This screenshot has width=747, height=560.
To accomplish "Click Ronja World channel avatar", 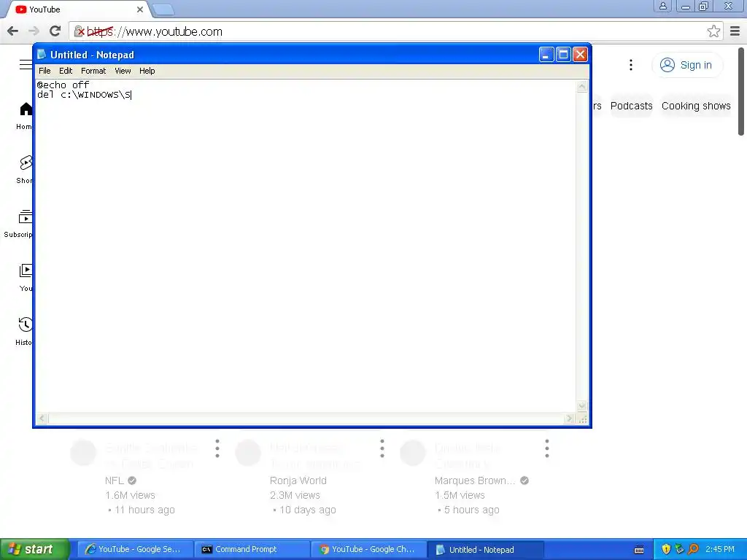I will pos(248,452).
